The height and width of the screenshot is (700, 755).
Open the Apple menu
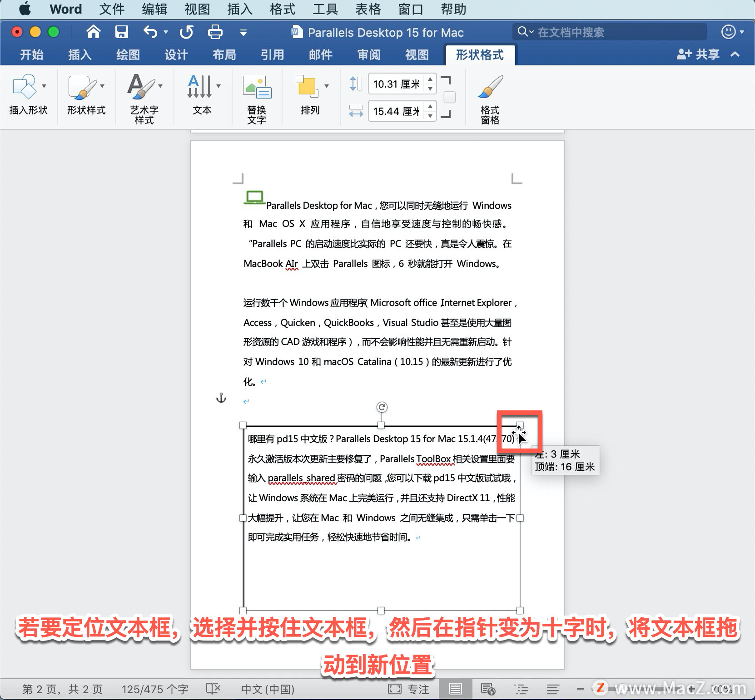pos(25,9)
